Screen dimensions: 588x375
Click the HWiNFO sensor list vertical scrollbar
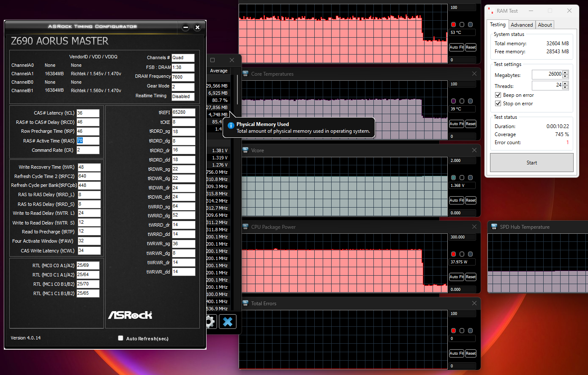[237, 90]
